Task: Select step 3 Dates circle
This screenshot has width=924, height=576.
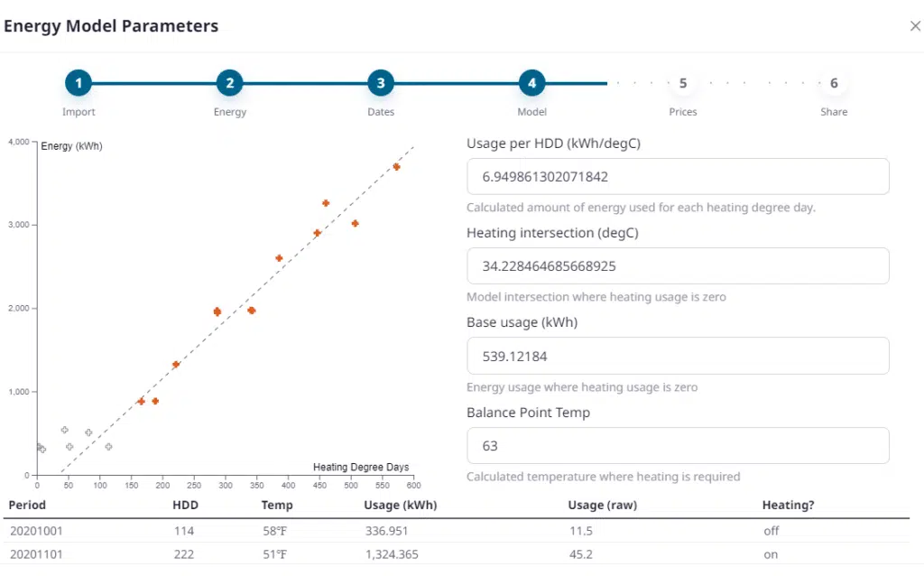Action: (381, 84)
